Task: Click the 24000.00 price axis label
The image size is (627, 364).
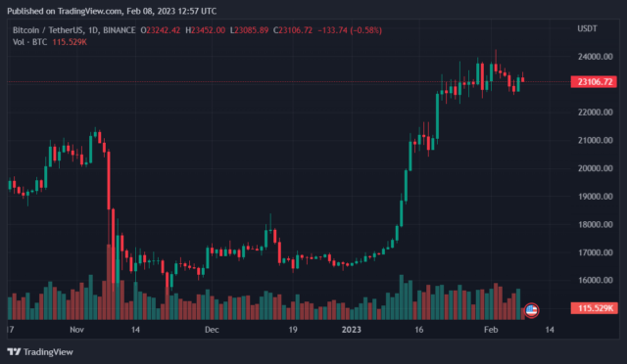Action: coord(595,57)
